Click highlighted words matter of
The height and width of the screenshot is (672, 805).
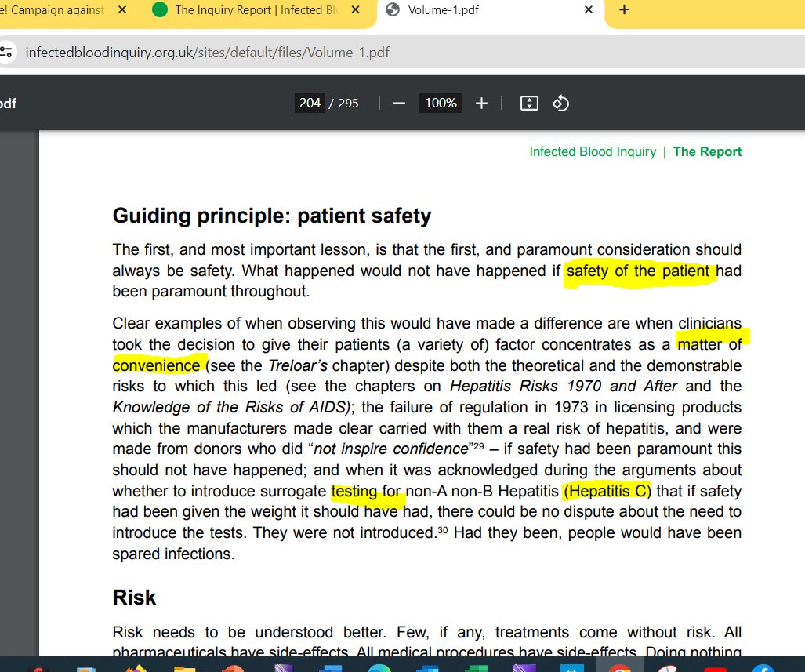709,344
